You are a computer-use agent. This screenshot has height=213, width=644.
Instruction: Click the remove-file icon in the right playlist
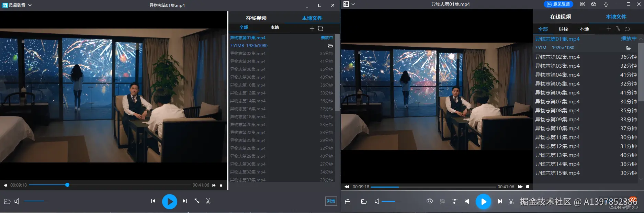pyautogui.click(x=618, y=29)
